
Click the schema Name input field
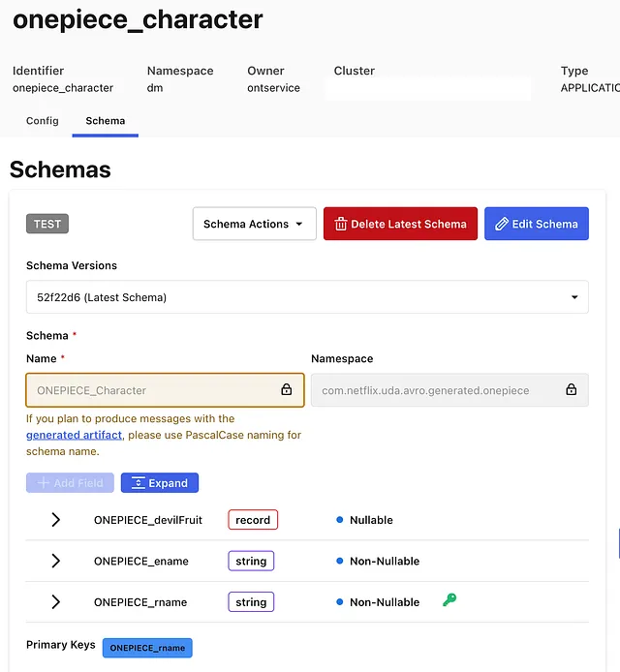(155, 390)
